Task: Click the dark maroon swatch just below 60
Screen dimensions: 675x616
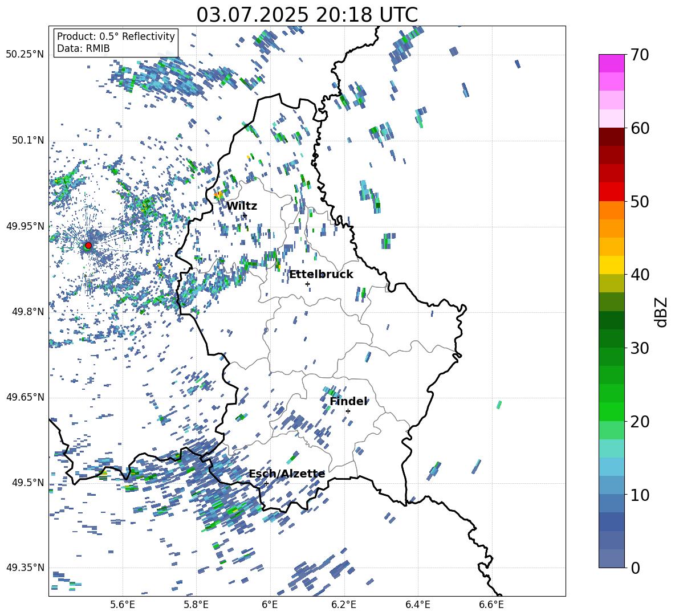Action: pos(611,137)
